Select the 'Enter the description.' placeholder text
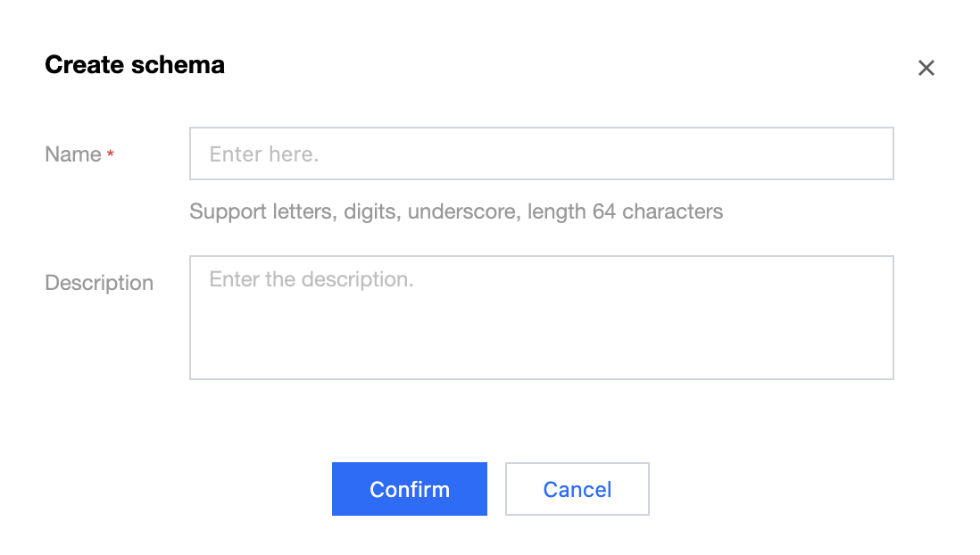The width and height of the screenshot is (980, 555). pyautogui.click(x=311, y=279)
